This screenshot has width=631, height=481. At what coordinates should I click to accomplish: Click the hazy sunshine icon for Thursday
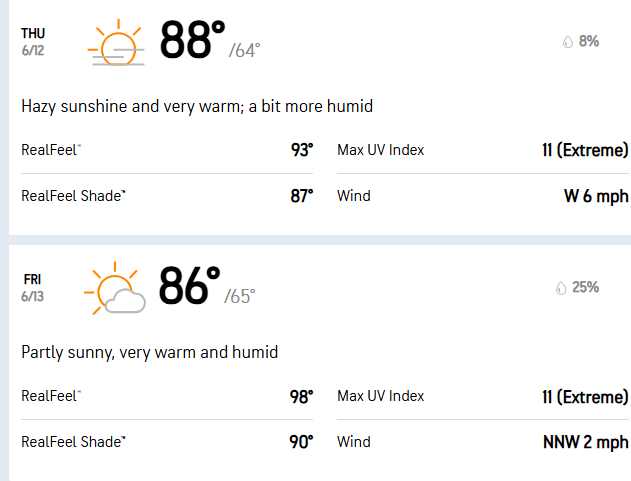(115, 43)
